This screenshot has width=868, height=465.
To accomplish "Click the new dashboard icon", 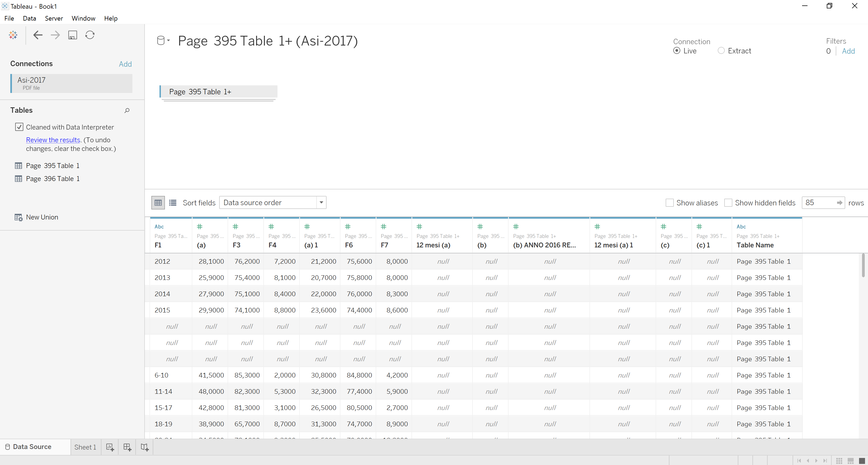I will 127,447.
